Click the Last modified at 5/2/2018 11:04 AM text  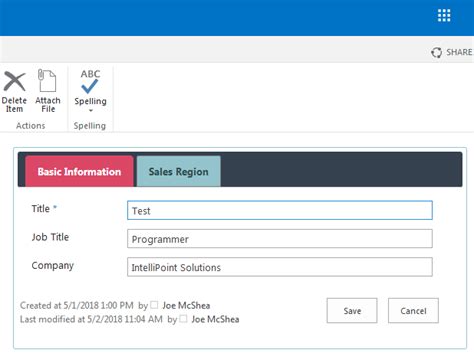(91, 319)
